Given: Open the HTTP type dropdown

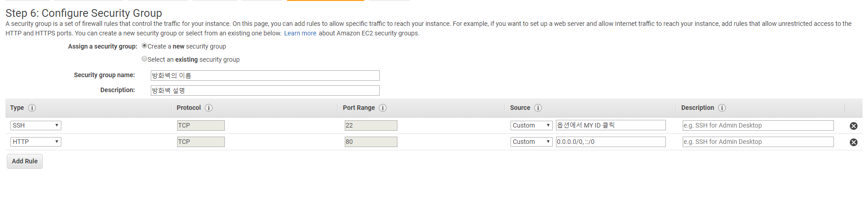Looking at the screenshot, I should (36, 142).
